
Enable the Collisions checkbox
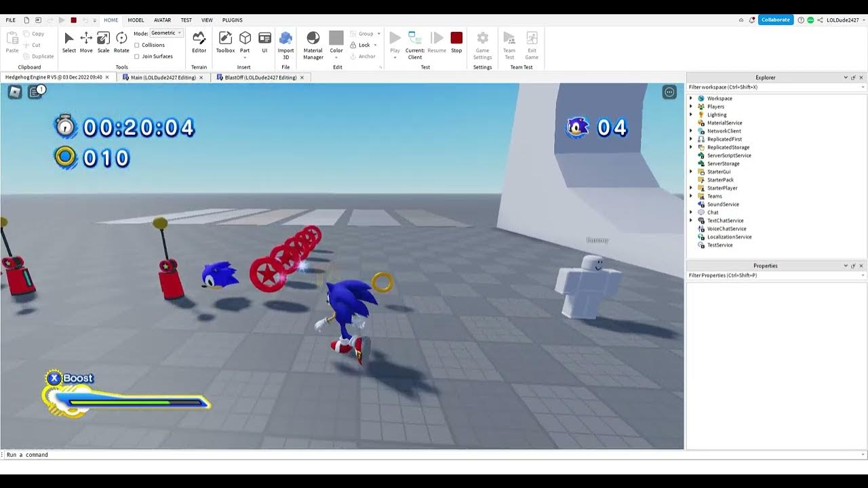[137, 45]
